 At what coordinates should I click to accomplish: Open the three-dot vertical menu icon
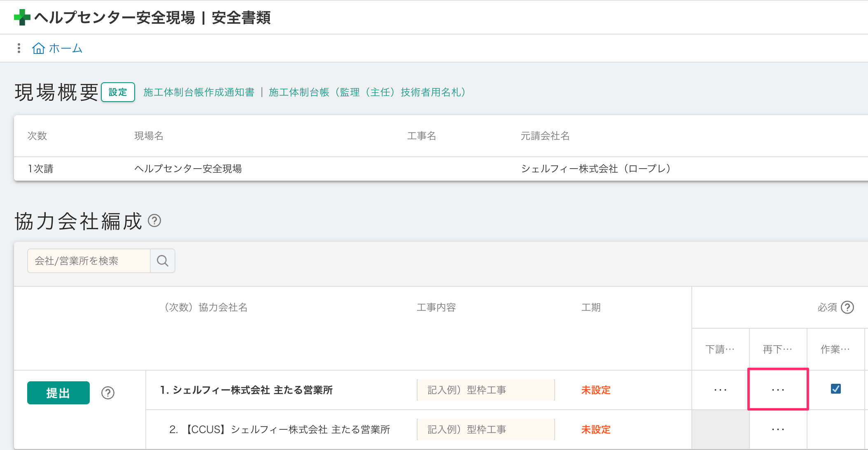pos(19,48)
